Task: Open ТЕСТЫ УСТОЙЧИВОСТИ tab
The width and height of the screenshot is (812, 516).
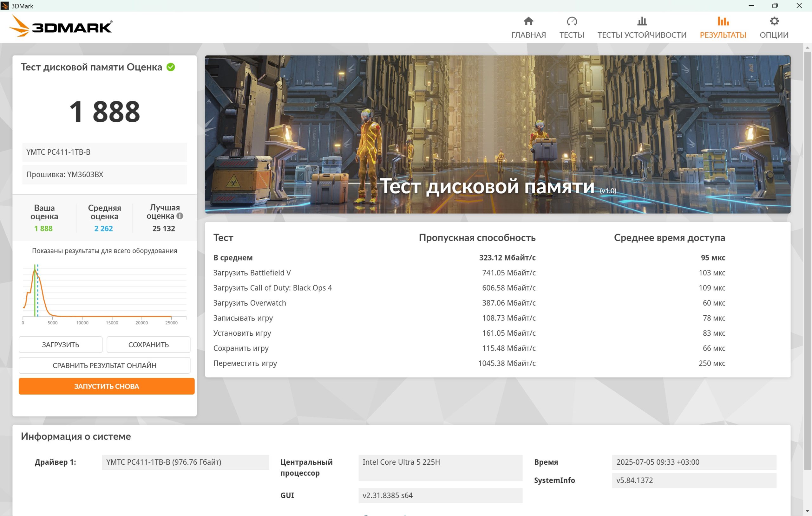Action: click(x=642, y=28)
